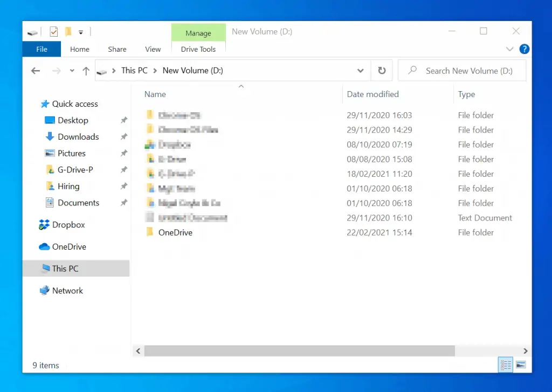Image resolution: width=552 pixels, height=392 pixels.
Task: Expand chevron after This PC in path
Action: click(155, 71)
